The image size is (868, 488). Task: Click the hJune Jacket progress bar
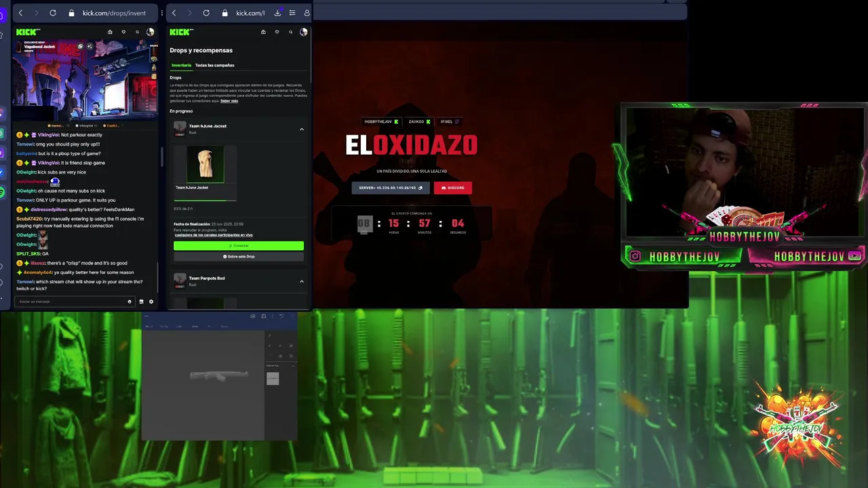(x=205, y=200)
